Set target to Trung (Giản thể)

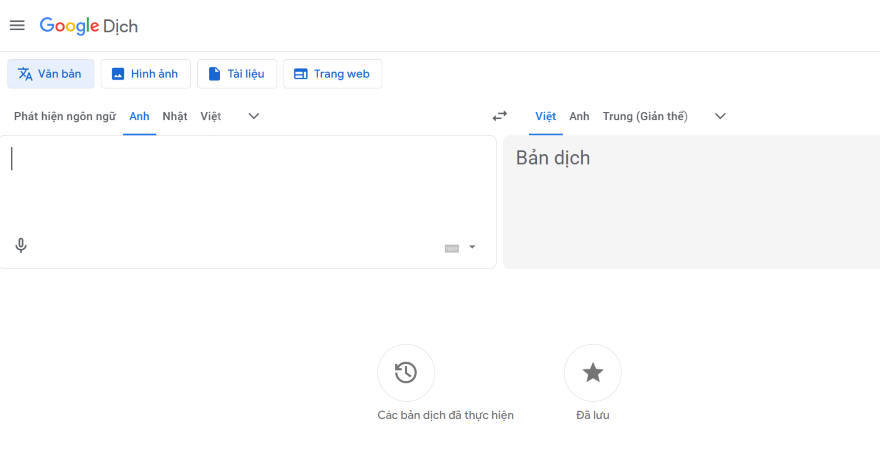pyautogui.click(x=645, y=116)
